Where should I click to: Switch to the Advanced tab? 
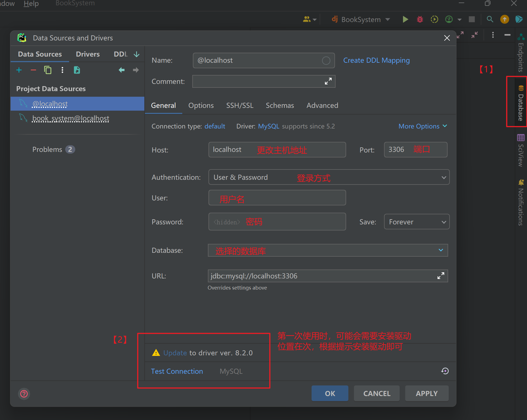(x=322, y=105)
